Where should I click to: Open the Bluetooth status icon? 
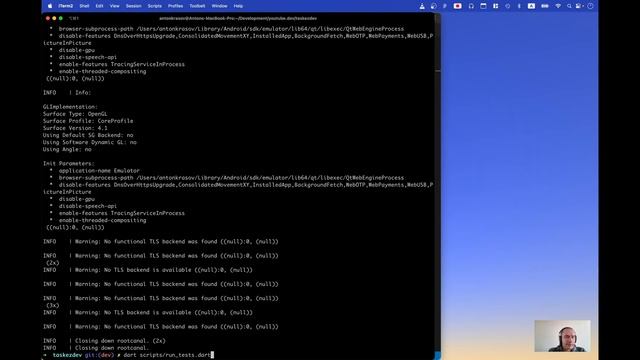click(519, 6)
